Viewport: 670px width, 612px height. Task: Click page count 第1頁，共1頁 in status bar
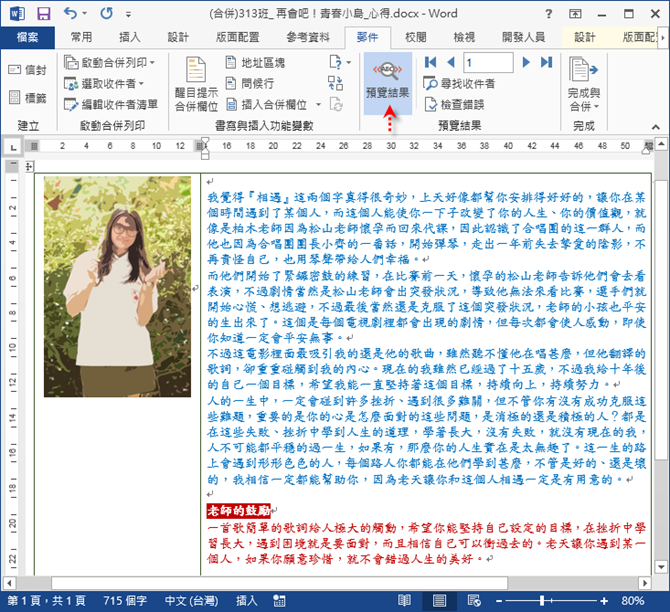click(46, 601)
